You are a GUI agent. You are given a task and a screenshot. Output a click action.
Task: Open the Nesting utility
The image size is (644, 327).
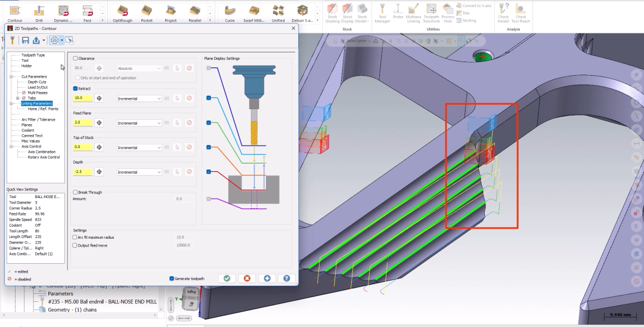coord(466,20)
